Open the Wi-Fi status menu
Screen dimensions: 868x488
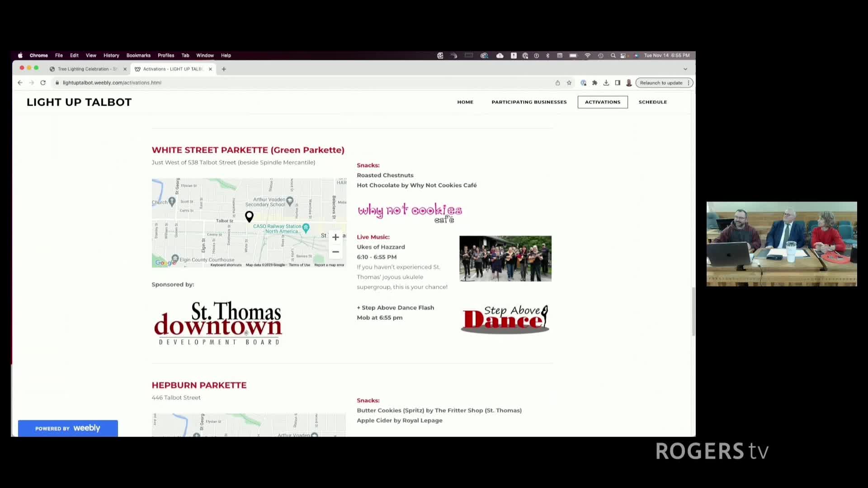[x=588, y=56]
